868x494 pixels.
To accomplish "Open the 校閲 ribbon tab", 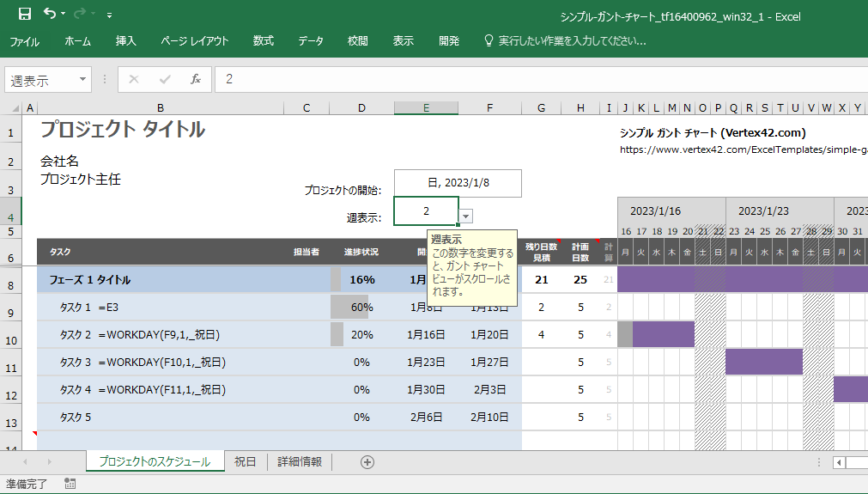I will pyautogui.click(x=358, y=41).
